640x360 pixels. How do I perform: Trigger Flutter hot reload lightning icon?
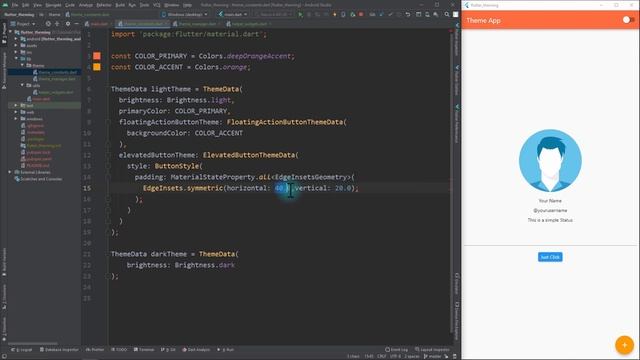pos(335,14)
